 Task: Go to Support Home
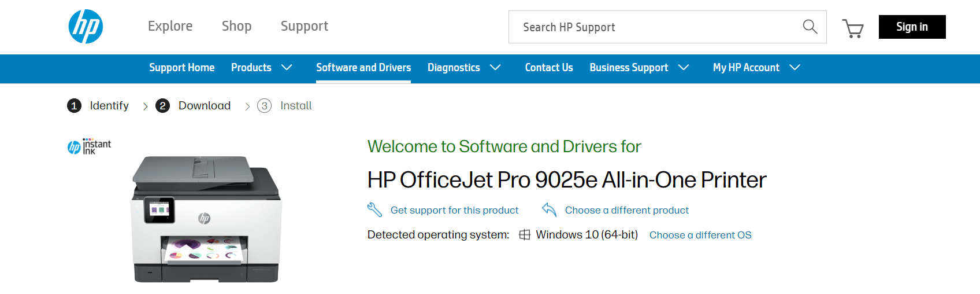click(x=182, y=68)
